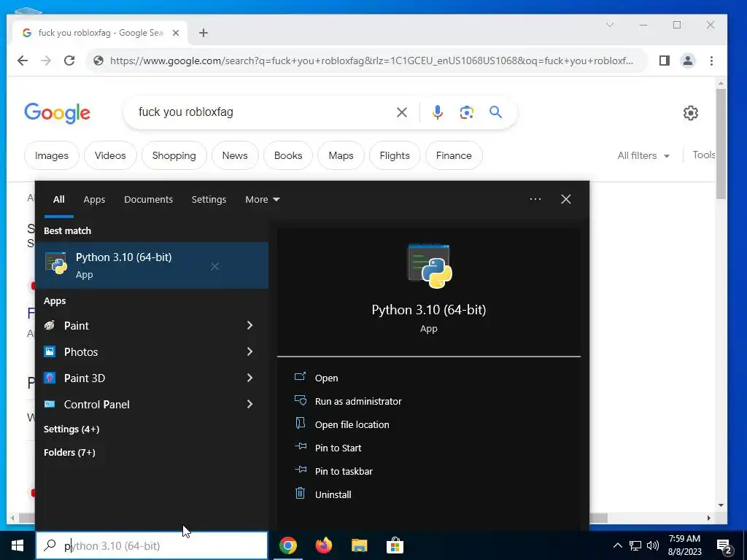This screenshot has height=560, width=747.
Task: Open File Explorer from the taskbar
Action: [x=360, y=545]
